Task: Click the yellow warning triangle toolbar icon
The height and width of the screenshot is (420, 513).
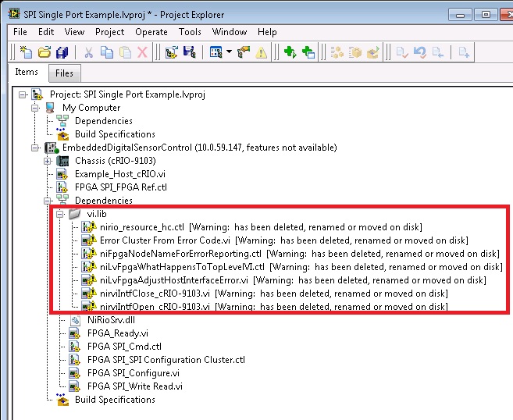Action: [x=261, y=52]
